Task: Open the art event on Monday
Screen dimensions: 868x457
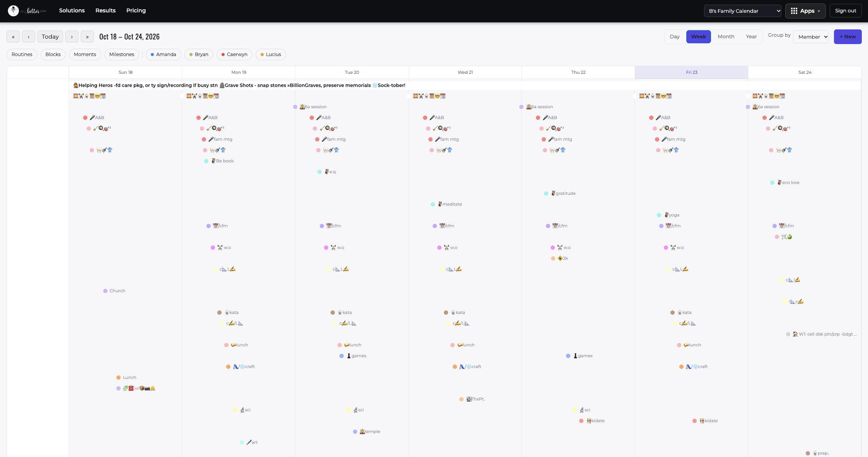Action: (249, 442)
